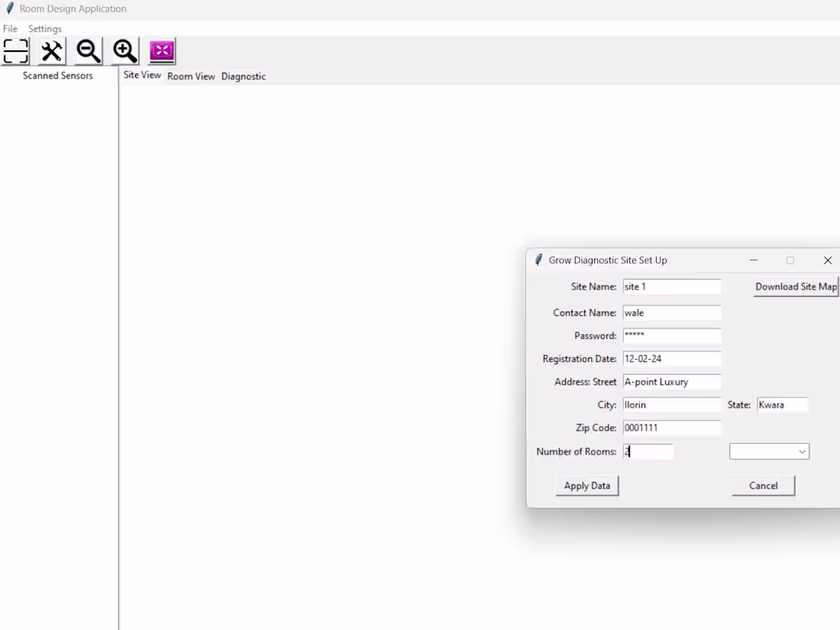Switch to the Site View tab
This screenshot has width=840, height=630.
[142, 75]
